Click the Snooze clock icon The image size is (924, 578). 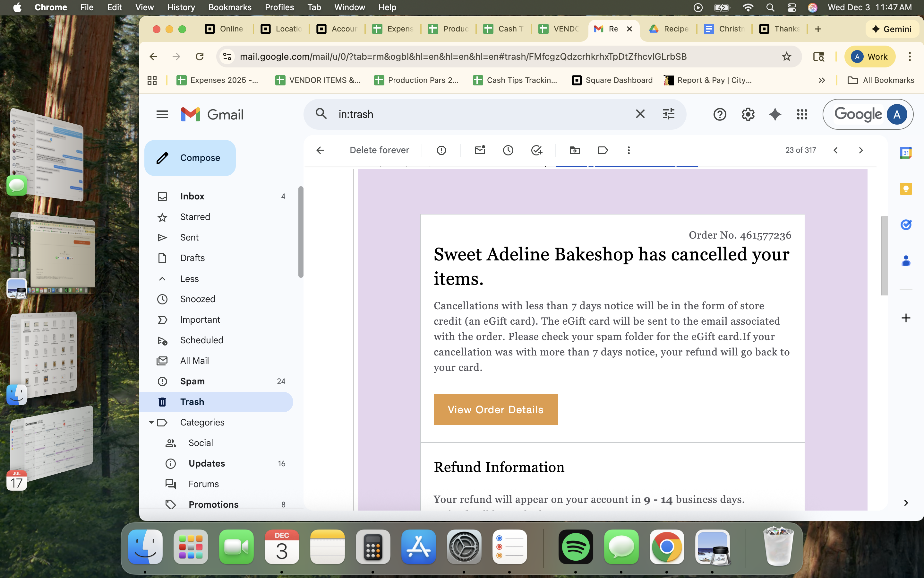tap(508, 150)
